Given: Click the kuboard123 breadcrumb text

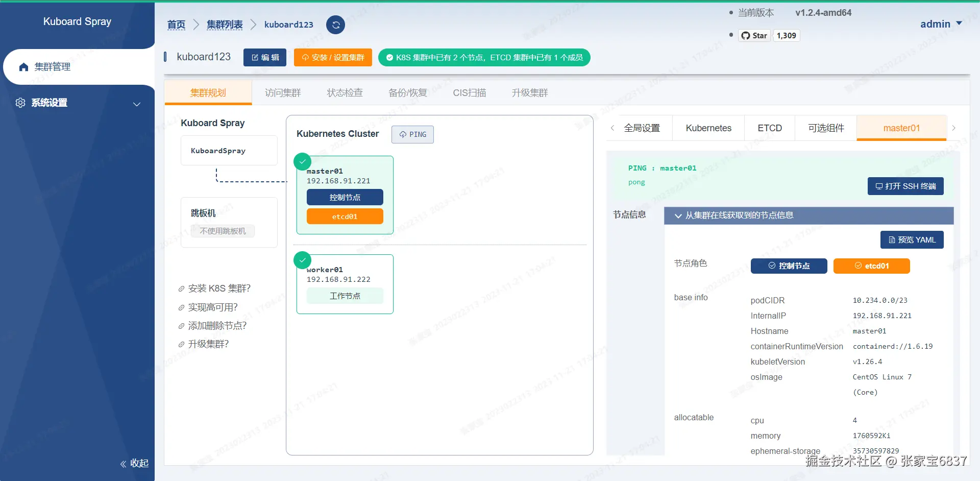Looking at the screenshot, I should [x=289, y=25].
